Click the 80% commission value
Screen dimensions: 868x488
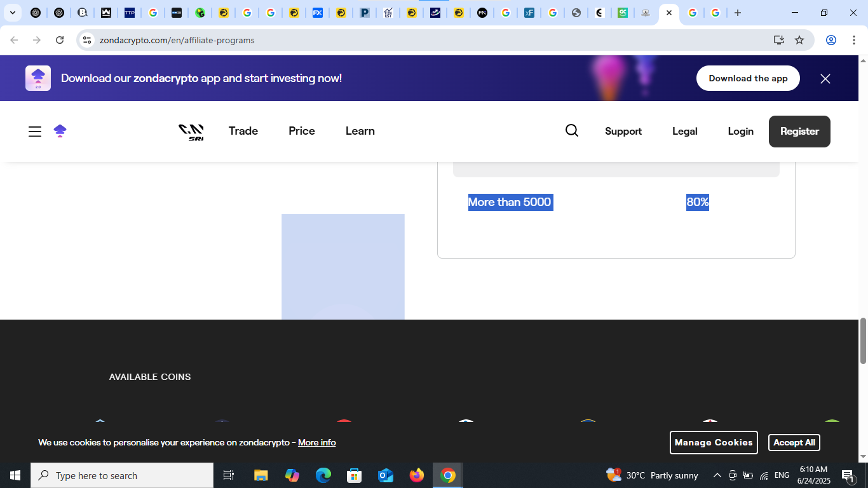pos(698,202)
